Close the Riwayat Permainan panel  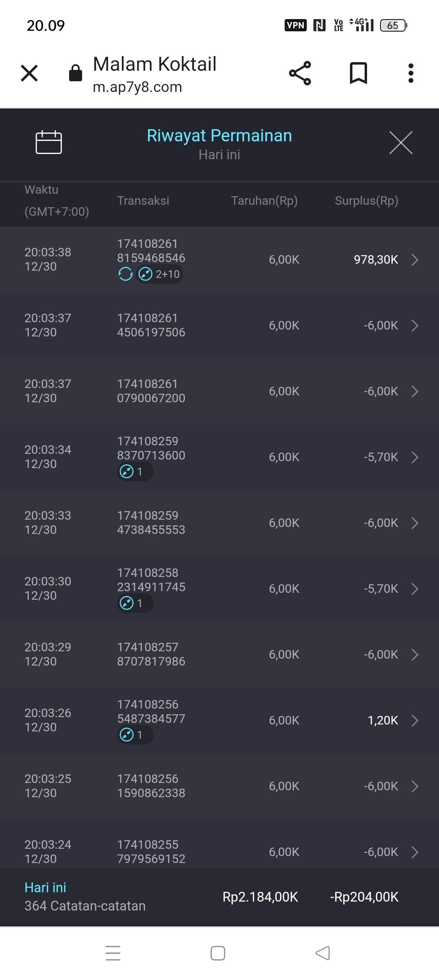pyautogui.click(x=401, y=143)
